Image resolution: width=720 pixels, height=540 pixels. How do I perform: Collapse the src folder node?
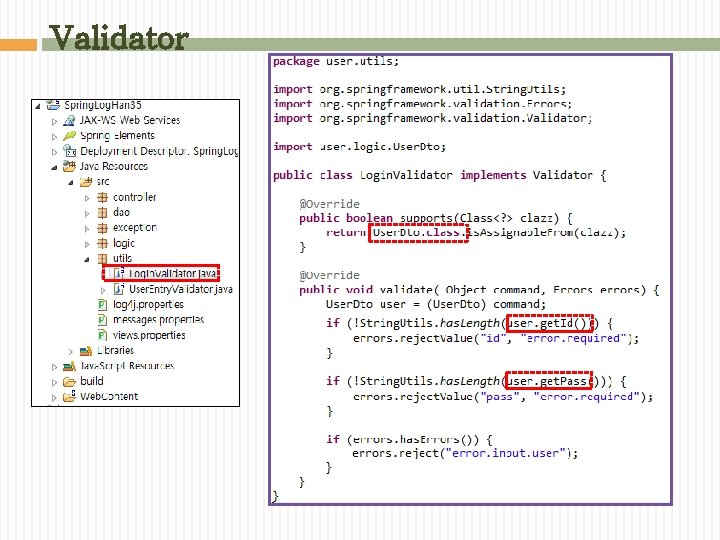click(71, 183)
